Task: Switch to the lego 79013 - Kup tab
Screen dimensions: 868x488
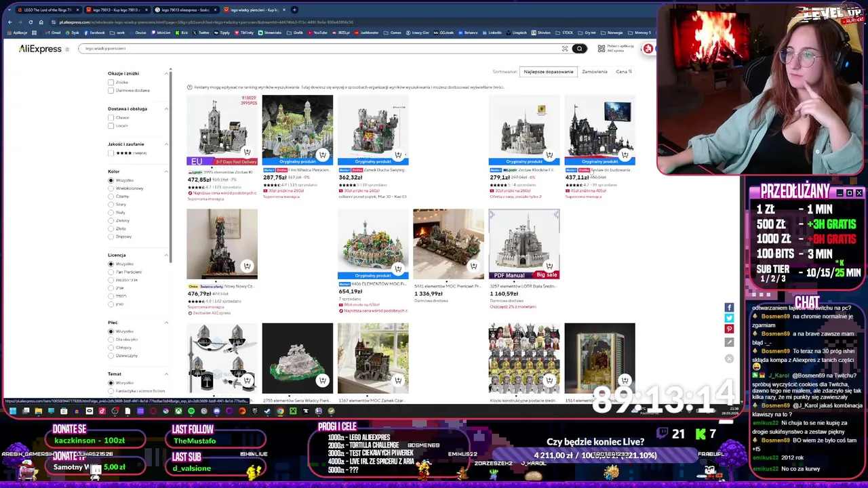Action: 119,10
